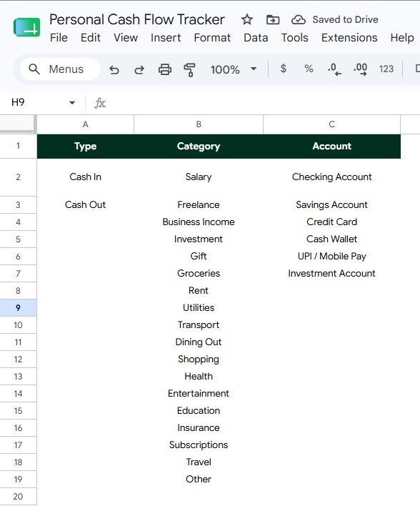Open the name box dropdown arrow
This screenshot has width=420, height=506.
[72, 103]
